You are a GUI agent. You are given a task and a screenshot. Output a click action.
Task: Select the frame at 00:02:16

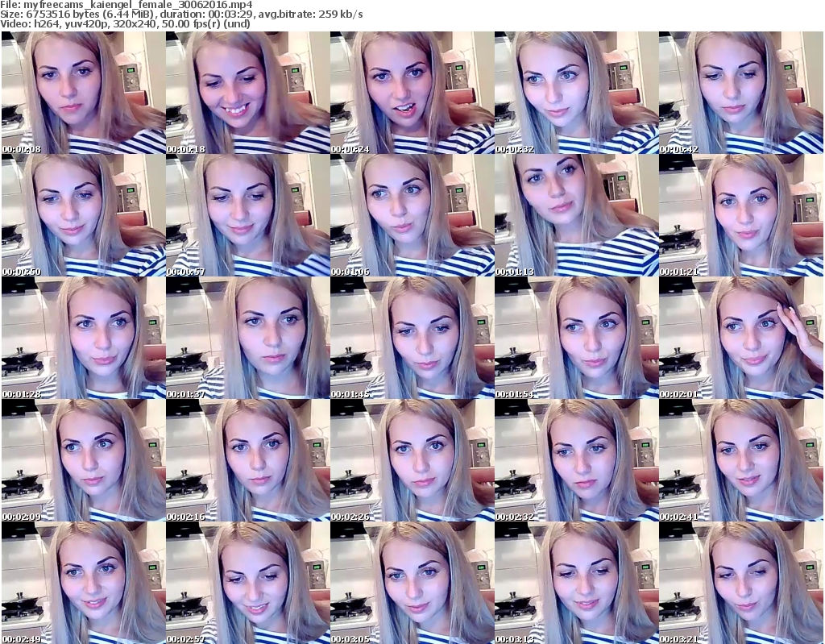(248, 460)
